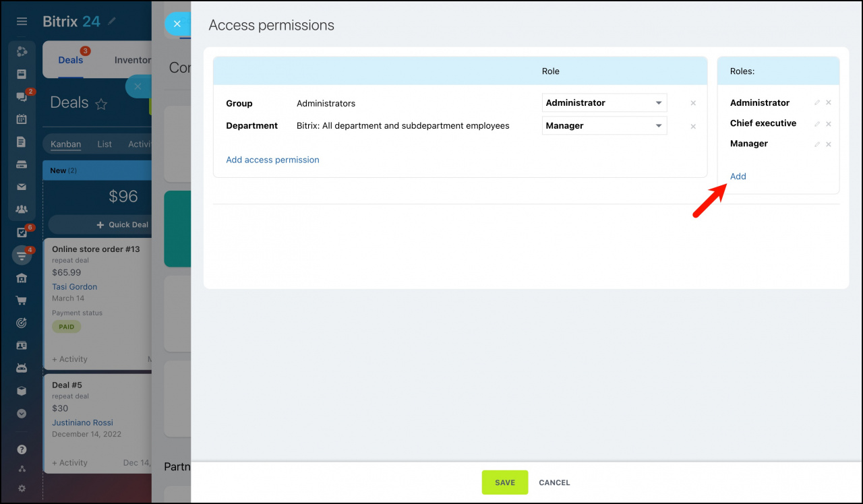
Task: Open the Calendar icon in the sidebar
Action: pos(22,119)
